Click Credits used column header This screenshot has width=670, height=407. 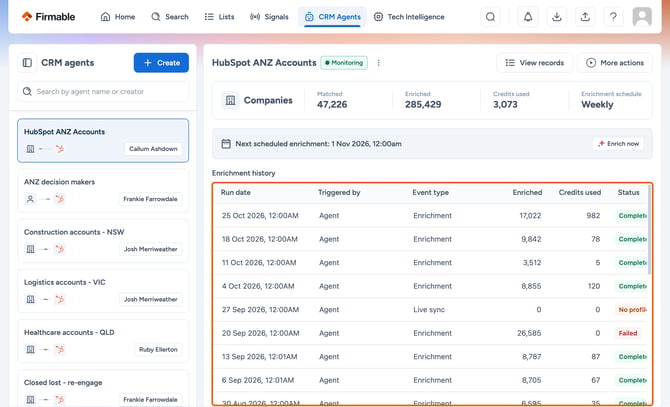point(580,193)
